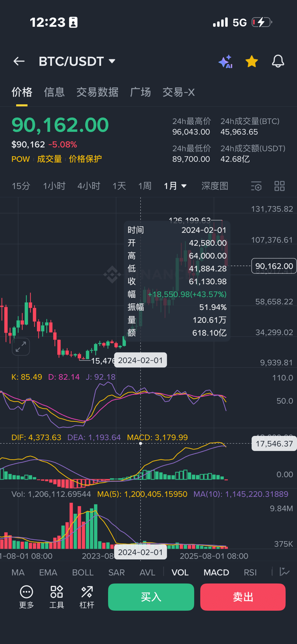Screen dimensions: 297x644
Task: Open the 工具 tools icon
Action: [57, 597]
